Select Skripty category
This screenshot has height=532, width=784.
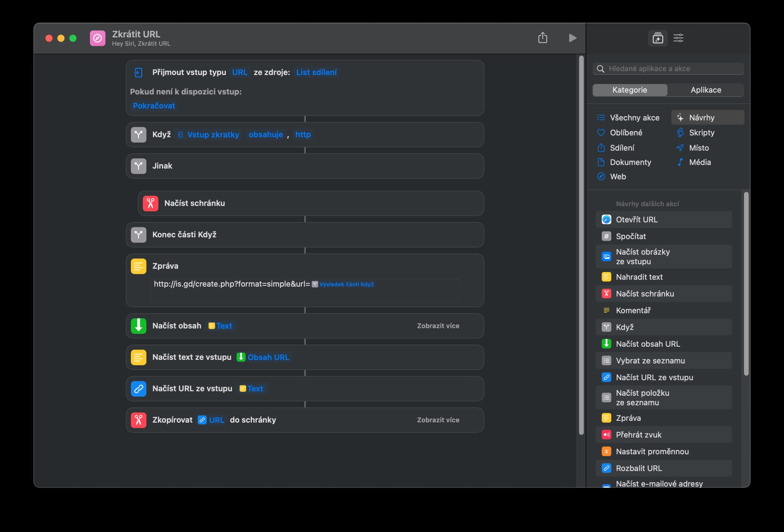click(x=701, y=133)
